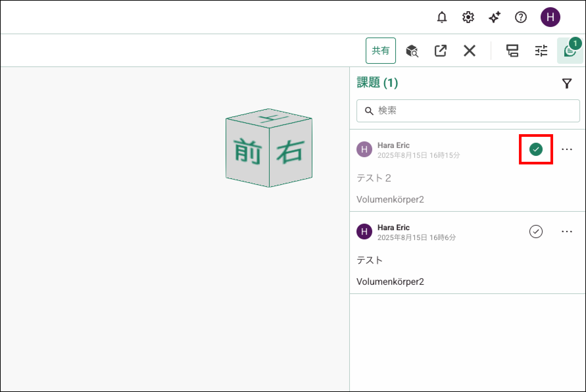
Task: Open the notifications bell
Action: pos(442,17)
